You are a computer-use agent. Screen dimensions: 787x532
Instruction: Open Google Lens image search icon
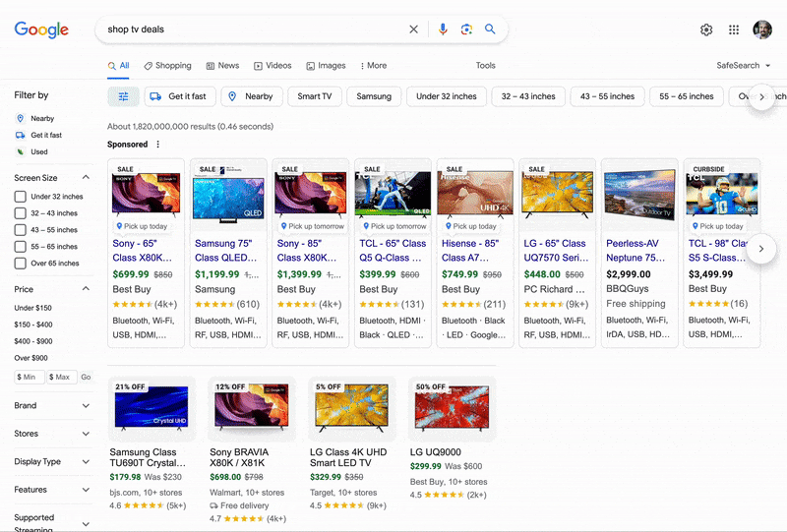[466, 30]
